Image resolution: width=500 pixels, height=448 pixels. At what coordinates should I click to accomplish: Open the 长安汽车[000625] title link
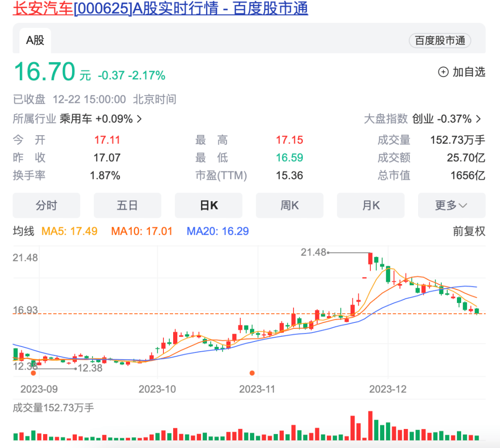[160, 8]
